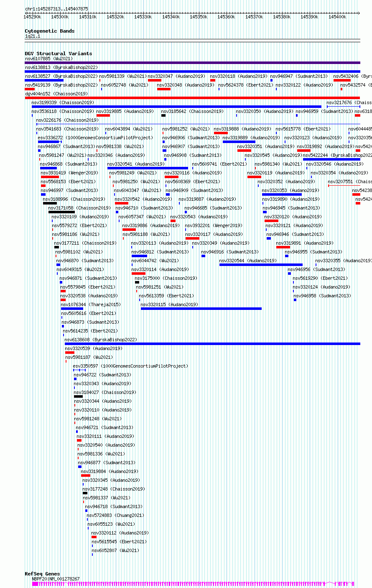Screen dimensions: 372x588
Task: Click the nsv5615545 (Ebert2021) label
Action: pyautogui.click(x=119, y=542)
